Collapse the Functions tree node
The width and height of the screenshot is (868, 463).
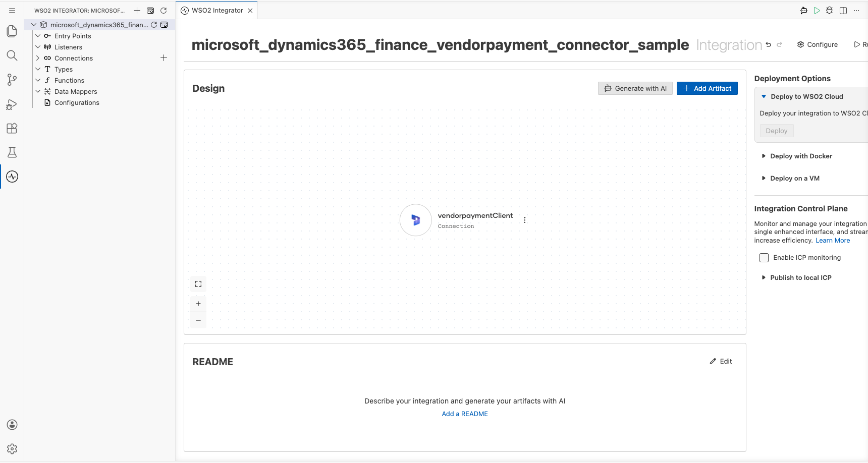pos(38,80)
